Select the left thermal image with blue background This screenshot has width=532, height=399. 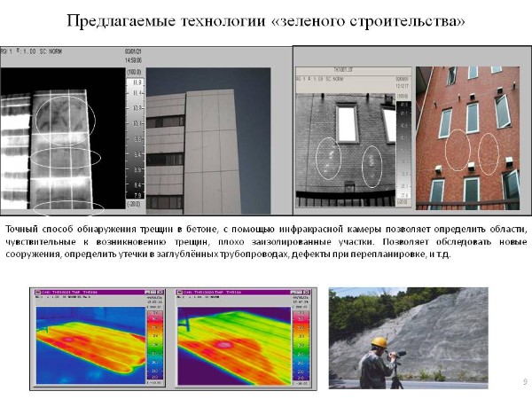click(90, 346)
